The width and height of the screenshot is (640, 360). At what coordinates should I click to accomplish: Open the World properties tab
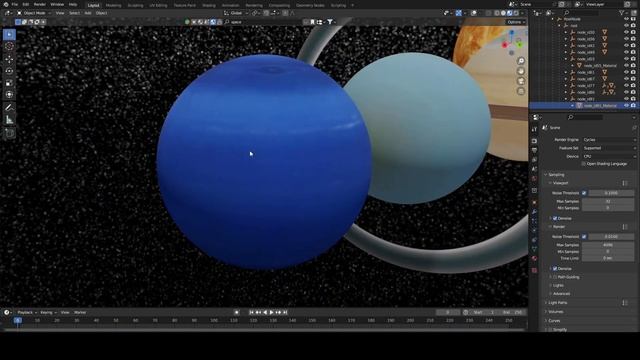click(534, 179)
